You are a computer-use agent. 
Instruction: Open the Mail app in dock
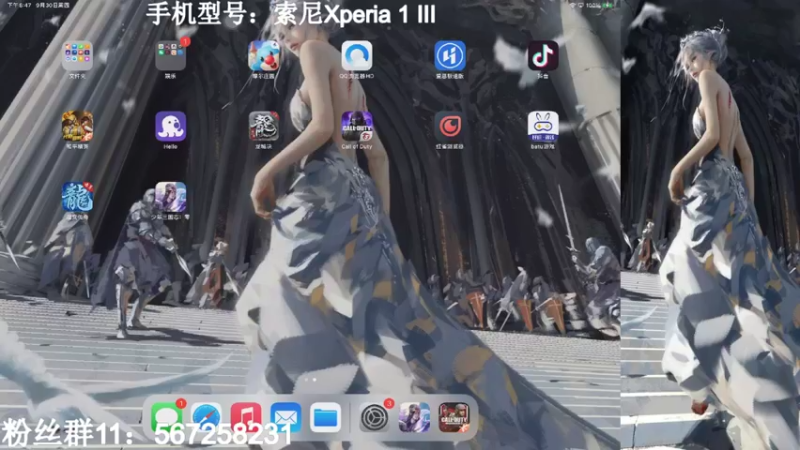point(286,417)
